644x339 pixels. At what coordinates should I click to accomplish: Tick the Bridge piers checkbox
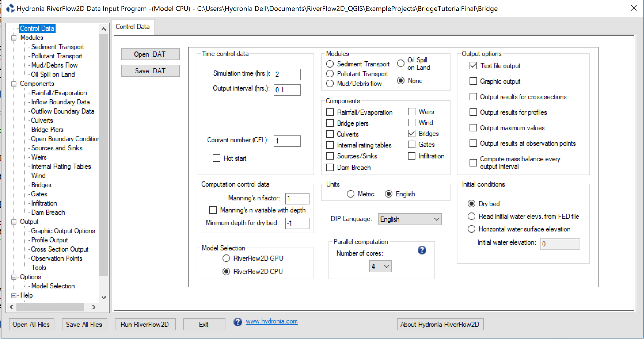click(x=330, y=123)
